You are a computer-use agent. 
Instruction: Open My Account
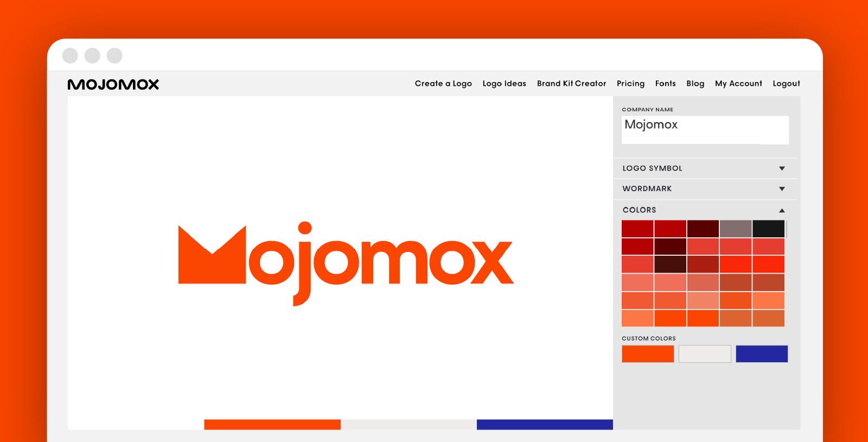(x=738, y=84)
